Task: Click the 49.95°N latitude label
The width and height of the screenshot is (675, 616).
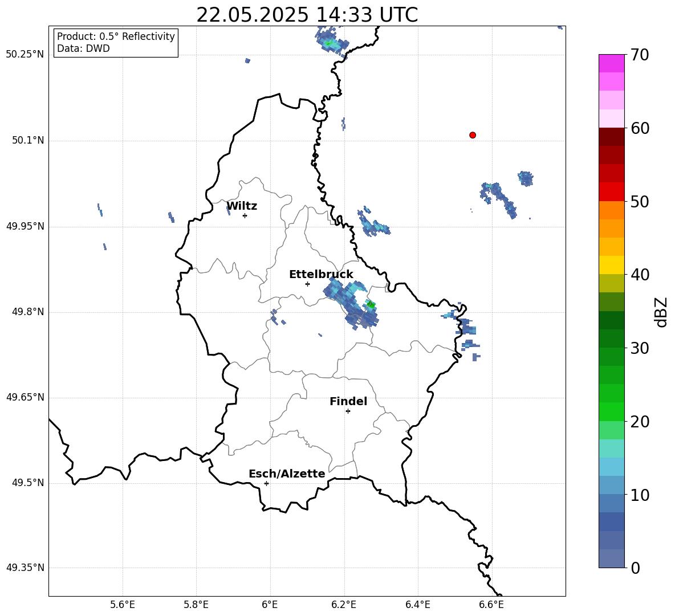Action: (x=25, y=226)
